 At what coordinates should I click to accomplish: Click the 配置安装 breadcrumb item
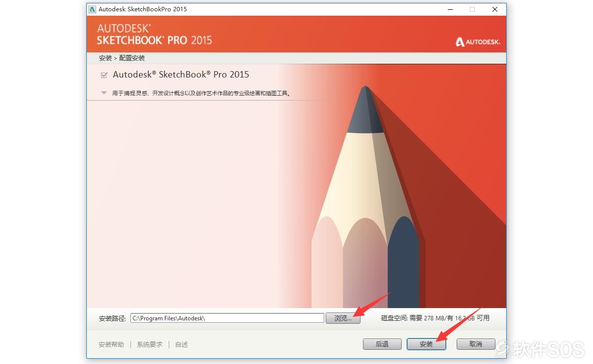132,58
